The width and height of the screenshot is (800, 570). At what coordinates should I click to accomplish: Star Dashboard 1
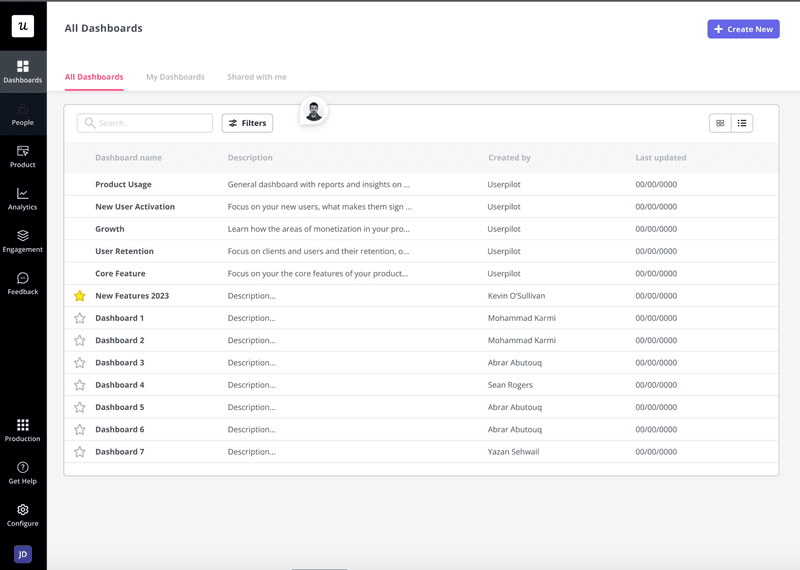(x=80, y=318)
